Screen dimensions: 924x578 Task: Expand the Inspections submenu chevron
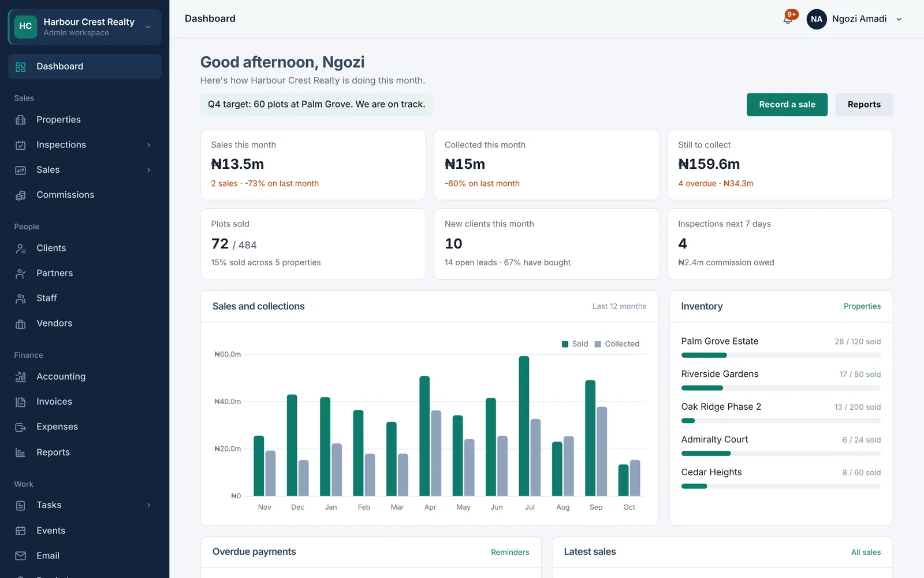148,145
